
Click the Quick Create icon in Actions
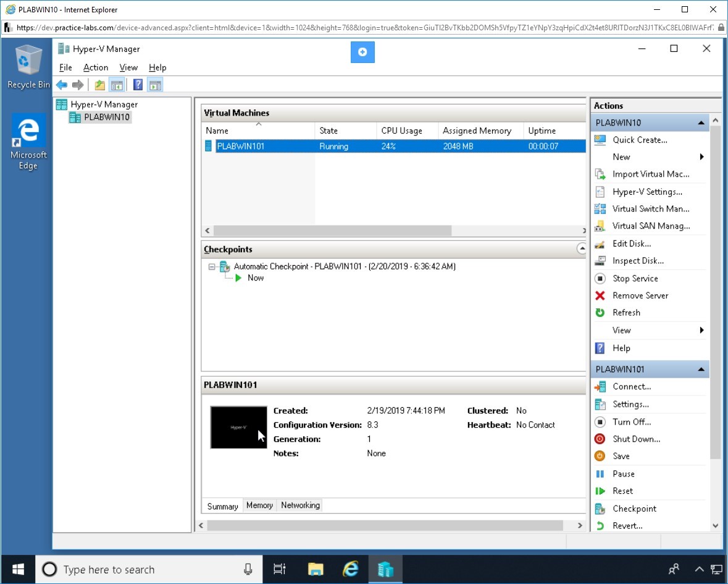(600, 140)
